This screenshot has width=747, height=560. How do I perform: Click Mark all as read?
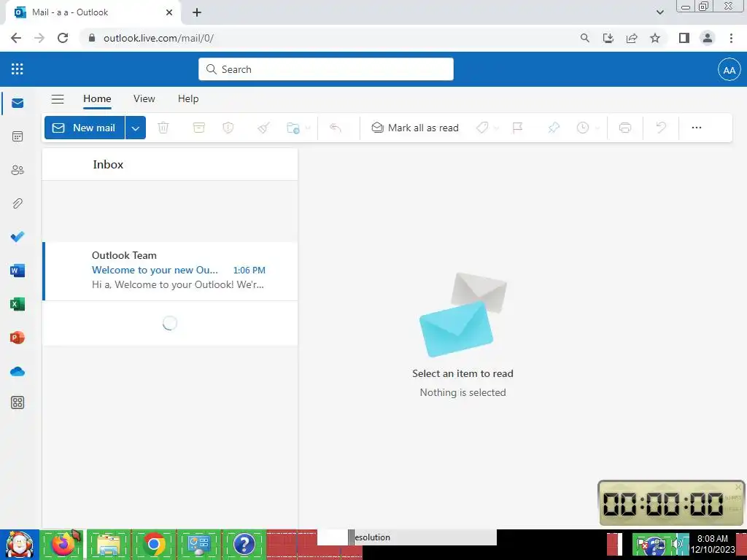(x=415, y=128)
